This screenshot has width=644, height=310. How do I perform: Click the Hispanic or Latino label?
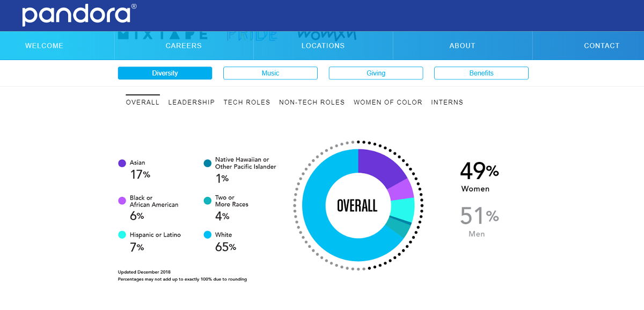(155, 235)
